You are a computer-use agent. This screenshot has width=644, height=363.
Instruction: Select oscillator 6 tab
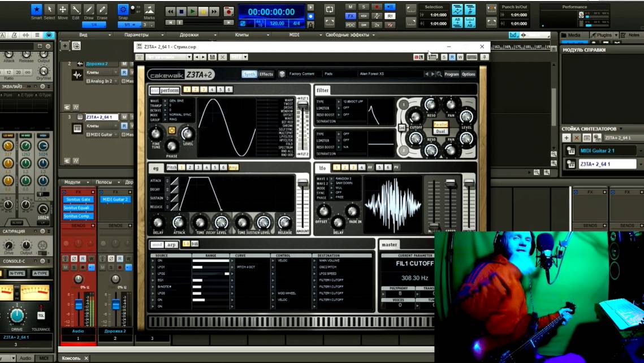tap(229, 89)
